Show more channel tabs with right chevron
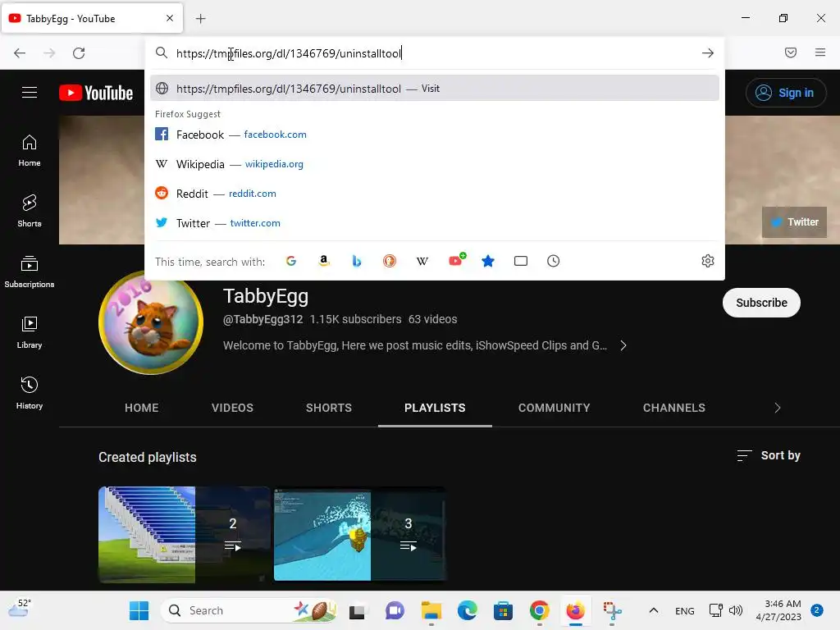 [778, 408]
